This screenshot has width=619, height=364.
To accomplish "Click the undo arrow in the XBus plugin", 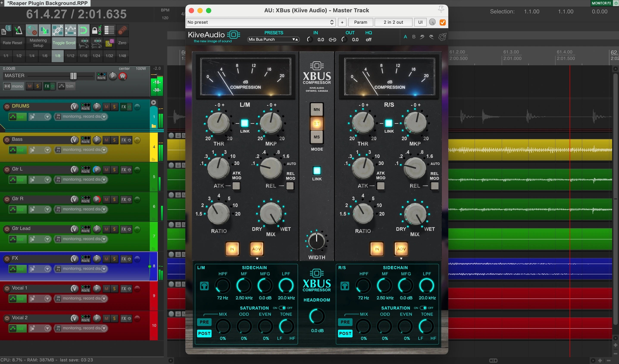I will pos(422,37).
